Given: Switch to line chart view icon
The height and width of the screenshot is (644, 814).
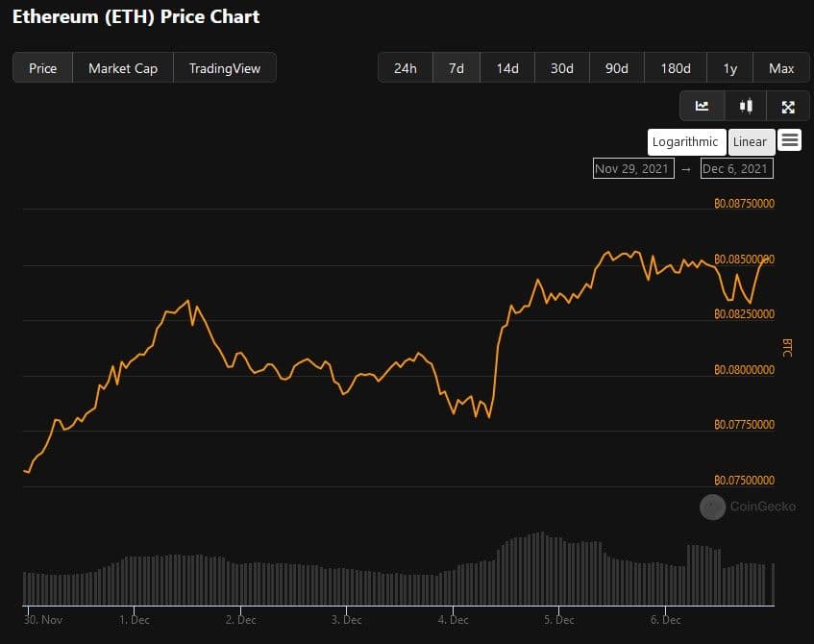Looking at the screenshot, I should 702,107.
